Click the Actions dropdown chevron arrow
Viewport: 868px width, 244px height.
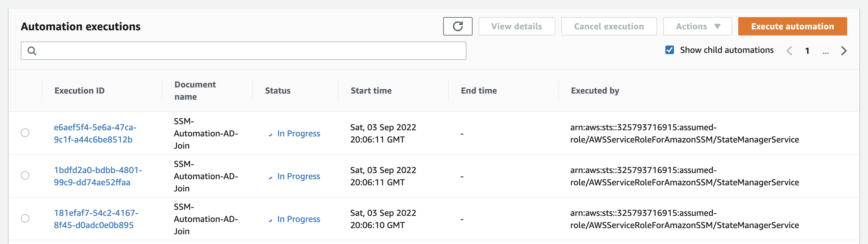718,26
